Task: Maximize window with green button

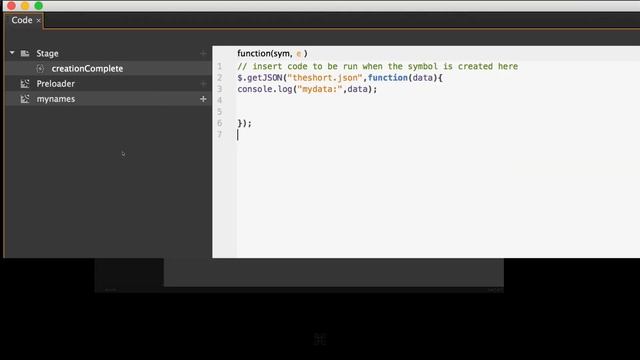Action: (39, 6)
